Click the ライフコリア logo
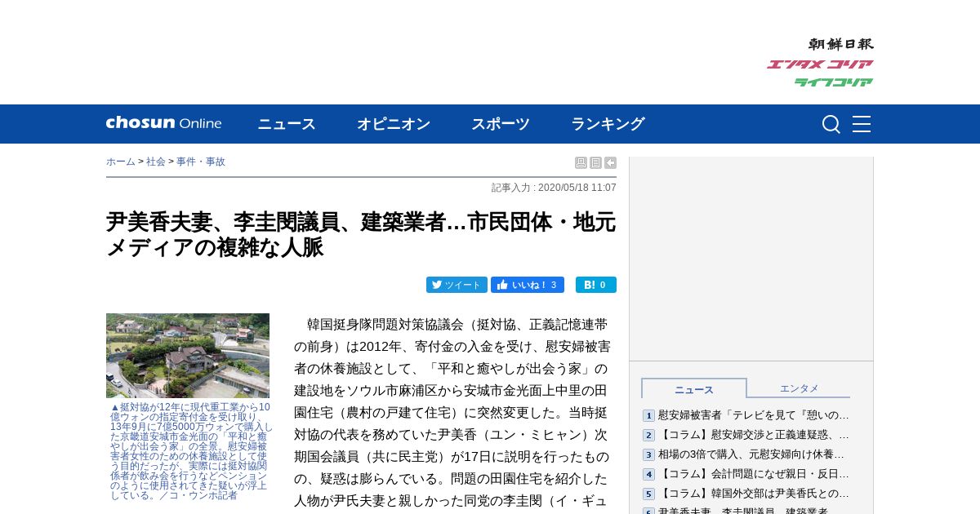The height and width of the screenshot is (514, 980). pos(834,82)
